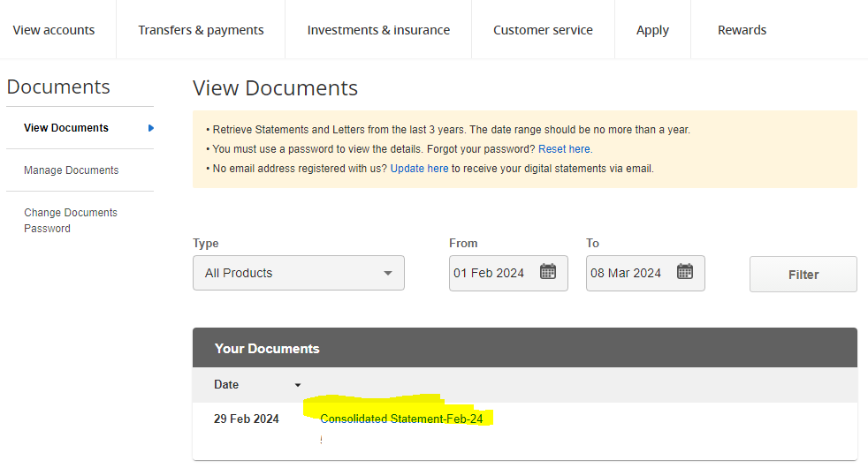The image size is (868, 468).
Task: Open the Transfers & payments menu
Action: pyautogui.click(x=201, y=30)
